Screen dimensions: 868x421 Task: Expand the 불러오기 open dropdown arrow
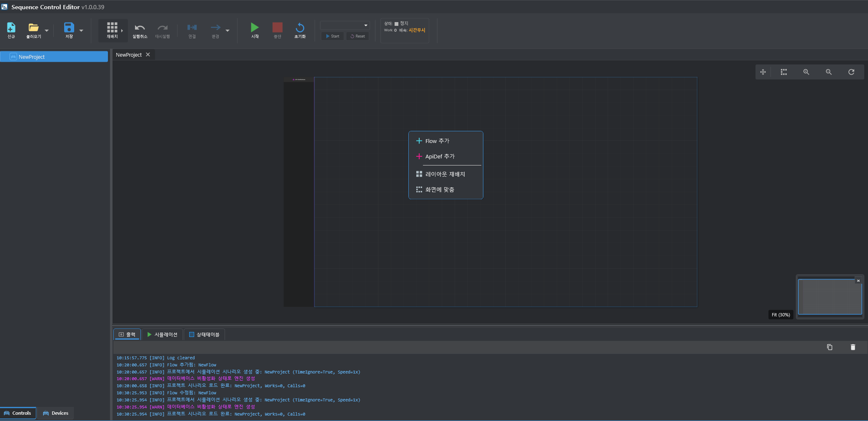(x=47, y=31)
